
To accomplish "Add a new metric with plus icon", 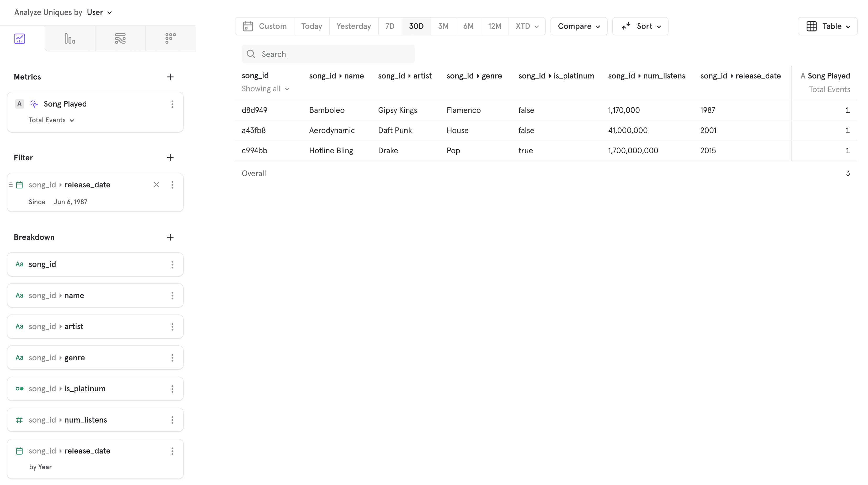I will (x=170, y=77).
